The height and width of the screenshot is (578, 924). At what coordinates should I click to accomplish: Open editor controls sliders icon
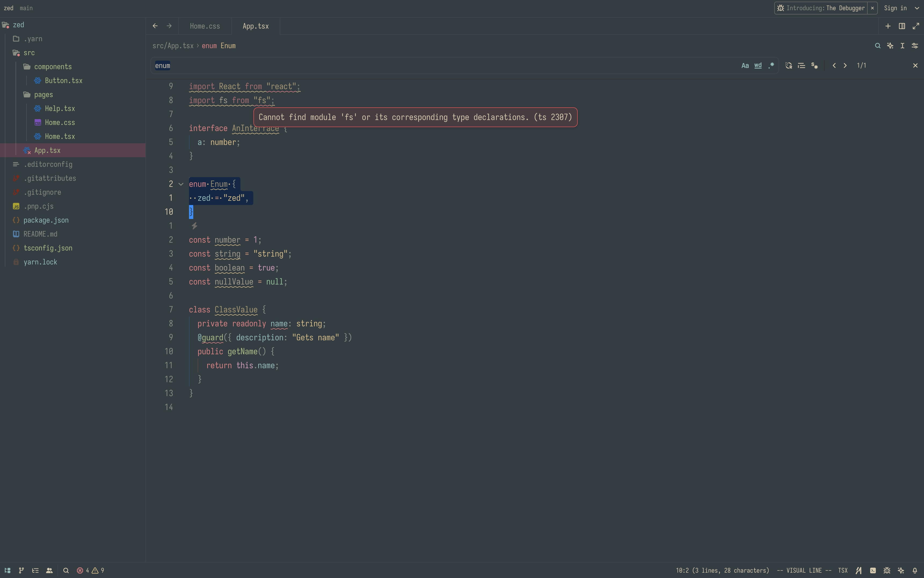[x=915, y=46]
